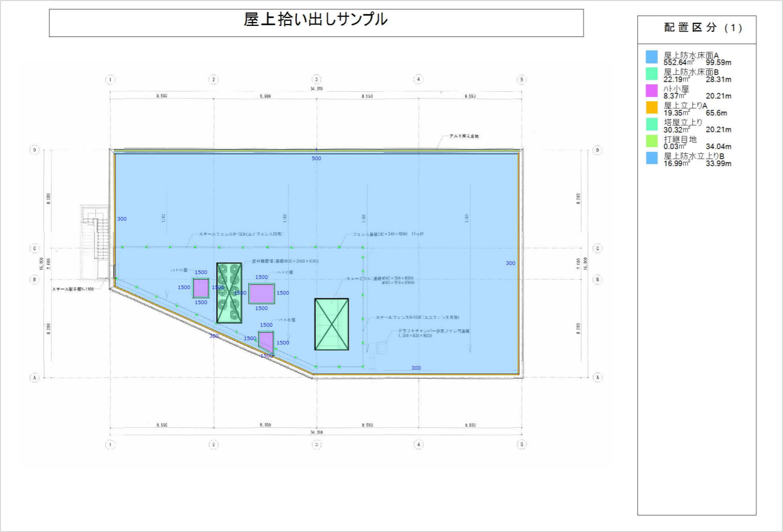Click the フェンス基礎 17ヶ所 annotation
Image resolution: width=783 pixels, height=532 pixels.
[388, 234]
